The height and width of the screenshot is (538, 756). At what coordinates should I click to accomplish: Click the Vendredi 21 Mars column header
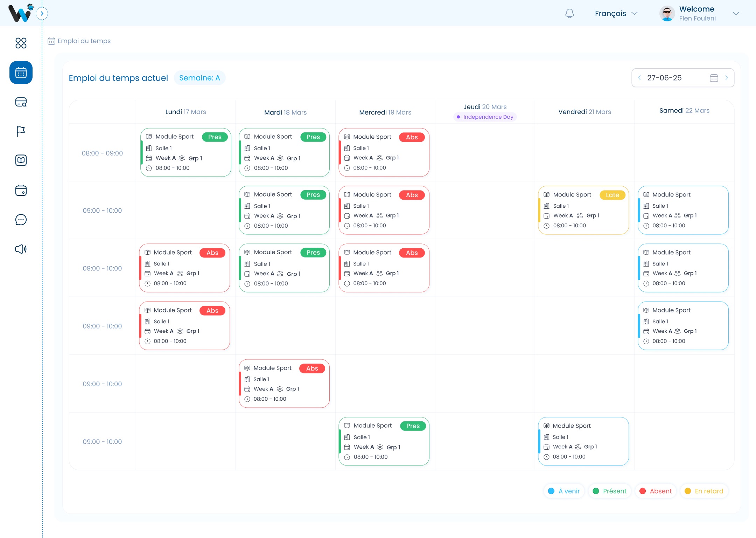(x=584, y=112)
